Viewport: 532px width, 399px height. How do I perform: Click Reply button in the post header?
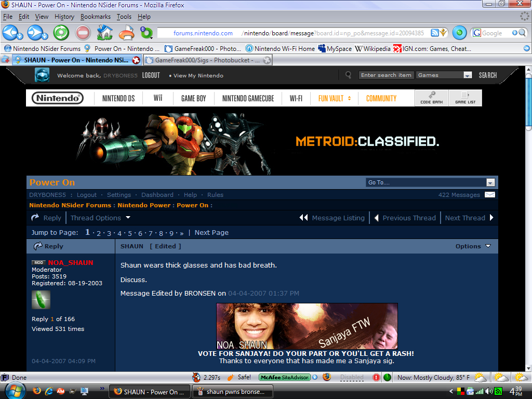click(48, 246)
